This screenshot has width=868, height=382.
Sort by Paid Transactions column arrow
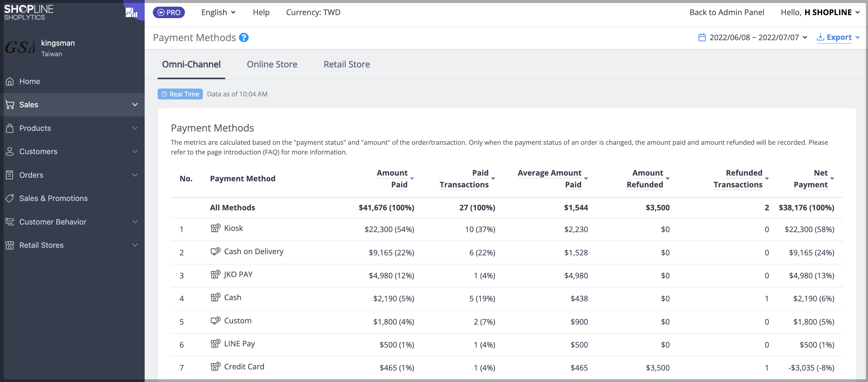[493, 179]
